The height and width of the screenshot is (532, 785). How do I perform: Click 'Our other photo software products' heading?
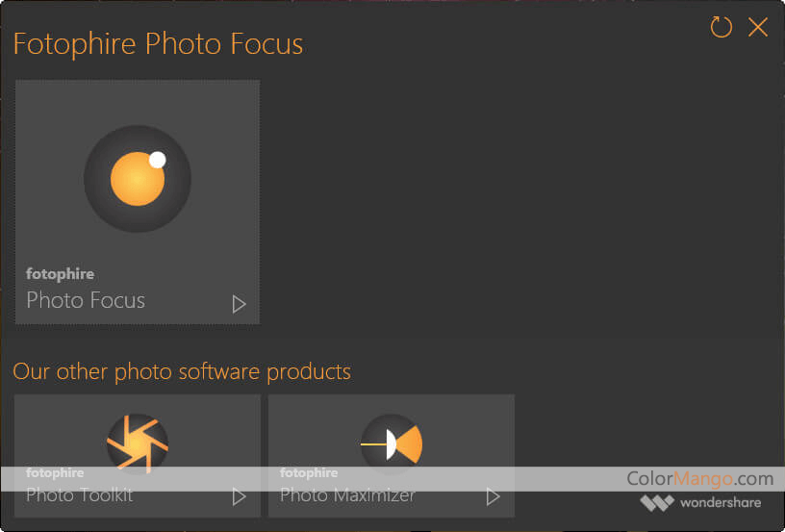click(182, 371)
